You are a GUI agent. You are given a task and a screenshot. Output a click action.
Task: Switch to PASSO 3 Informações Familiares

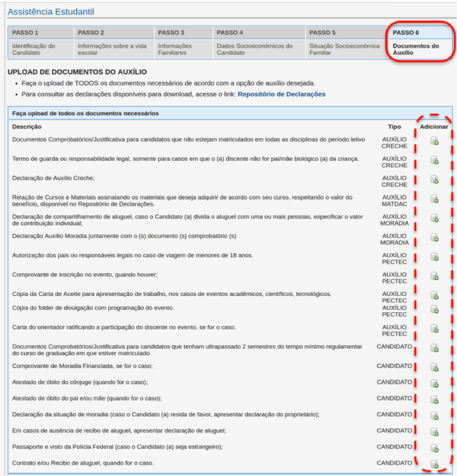pyautogui.click(x=183, y=42)
